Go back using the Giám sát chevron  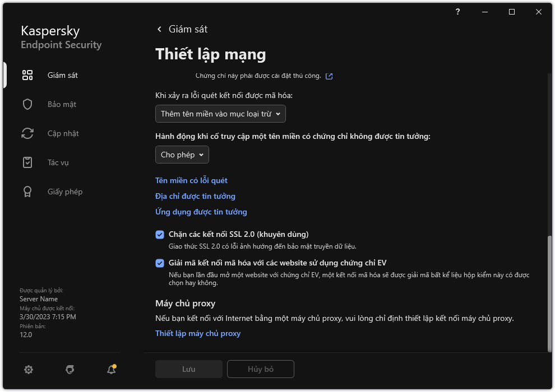pyautogui.click(x=159, y=29)
